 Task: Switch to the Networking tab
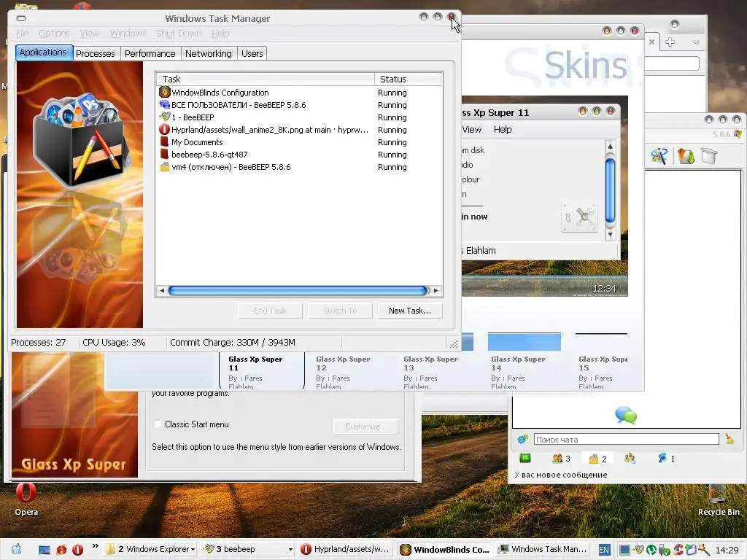point(208,53)
